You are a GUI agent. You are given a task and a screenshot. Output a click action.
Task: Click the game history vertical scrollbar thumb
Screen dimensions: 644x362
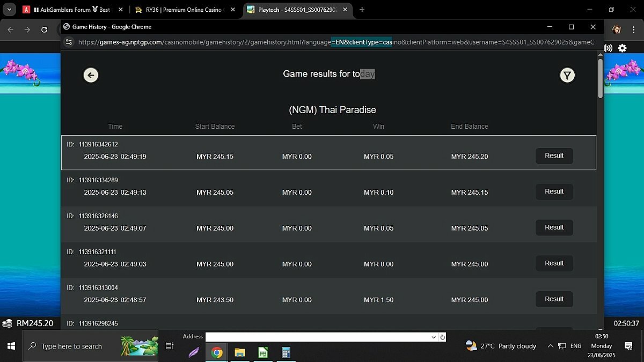pos(600,78)
